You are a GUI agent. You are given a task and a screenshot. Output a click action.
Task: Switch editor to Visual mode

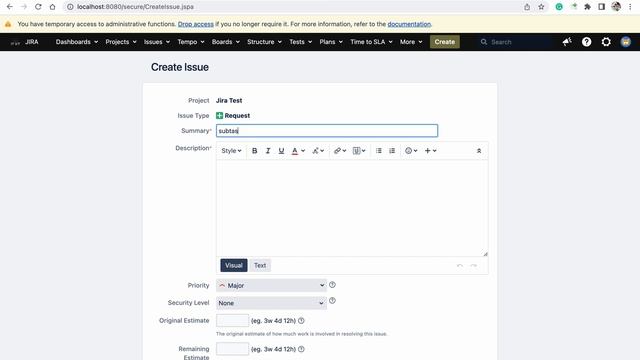234,265
